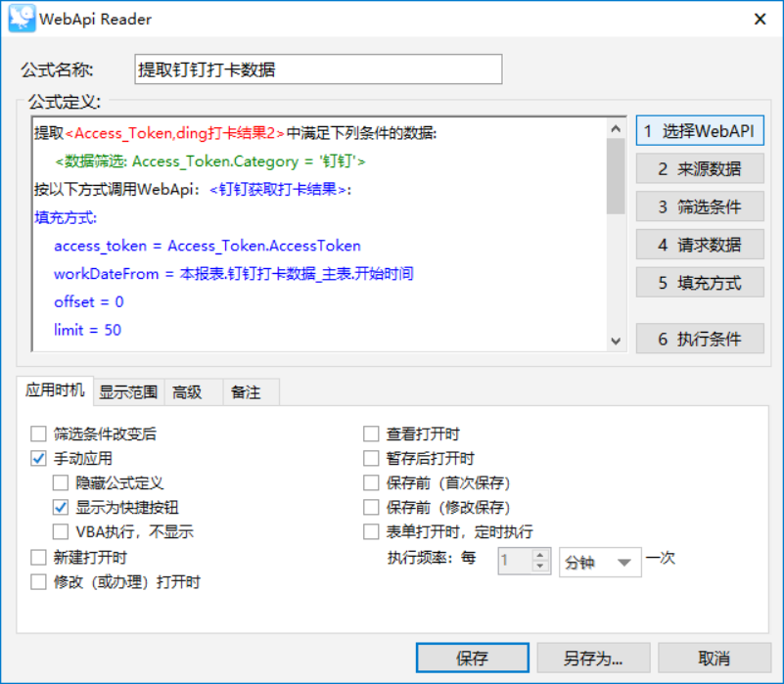Enable 表单打开时，定时执行 checkbox
Screen dimensions: 784x684
coord(371,532)
